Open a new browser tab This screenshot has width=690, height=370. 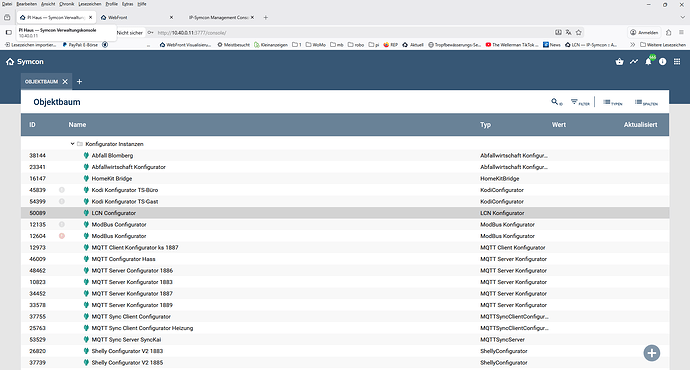[x=265, y=18]
